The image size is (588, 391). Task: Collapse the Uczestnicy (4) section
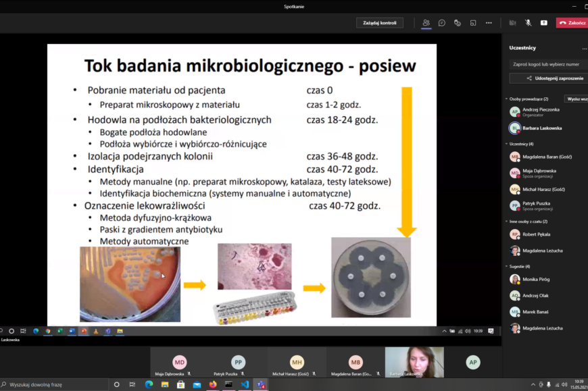point(506,144)
